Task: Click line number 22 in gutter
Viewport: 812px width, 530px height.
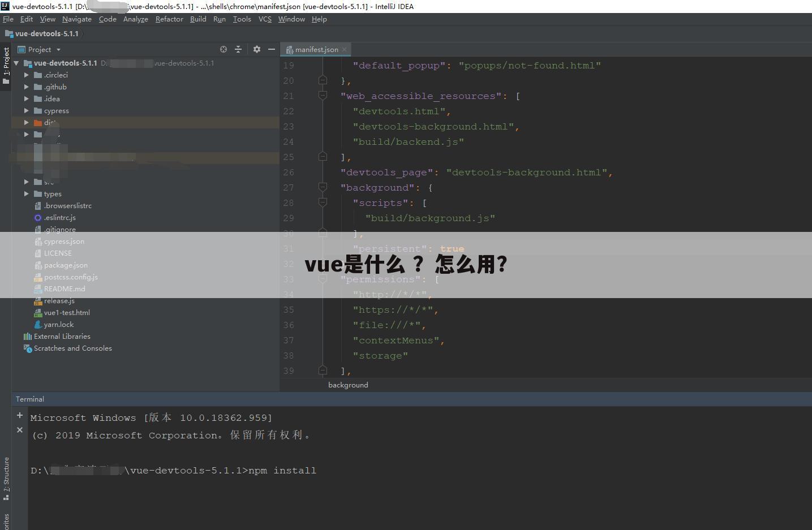Action: [x=289, y=111]
